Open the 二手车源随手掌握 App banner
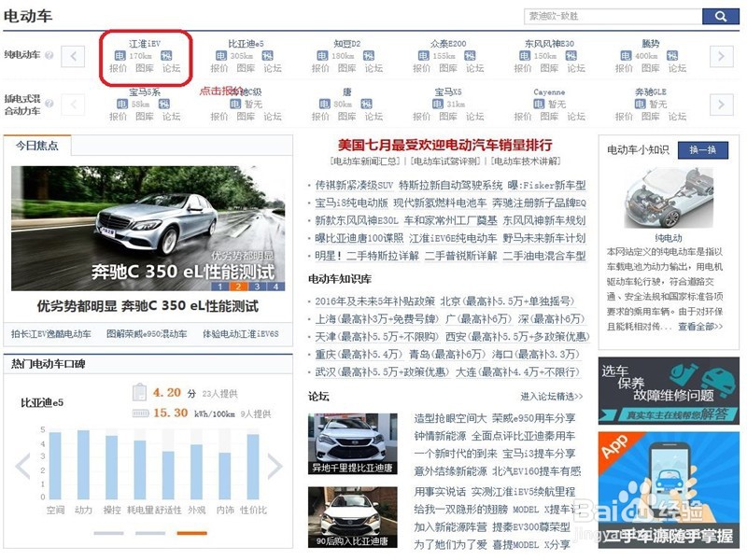 [669, 489]
